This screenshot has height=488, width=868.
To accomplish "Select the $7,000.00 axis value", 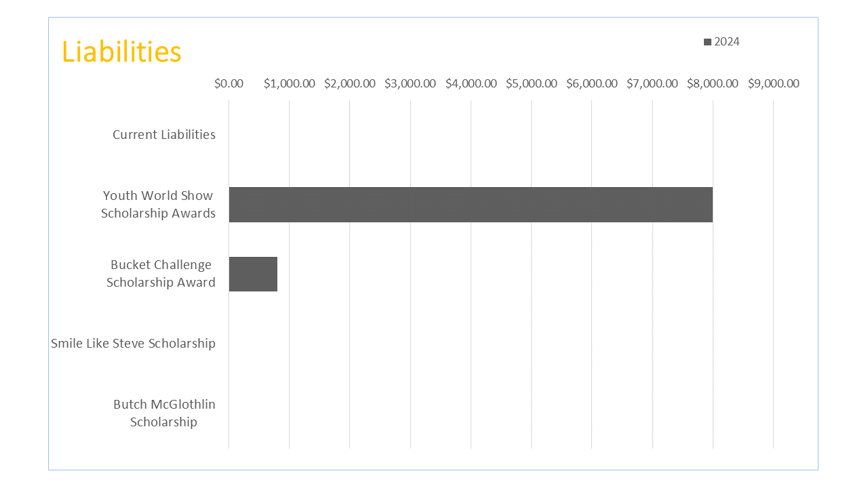I will point(652,84).
